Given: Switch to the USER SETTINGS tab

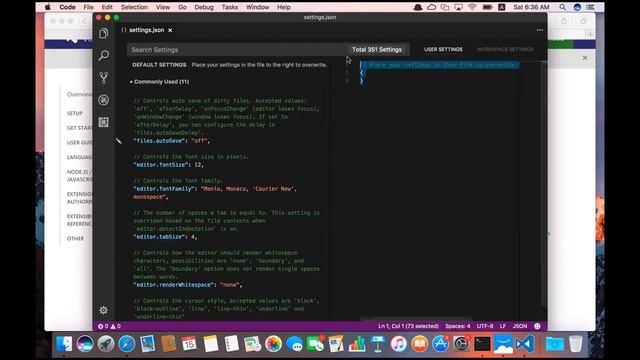Looking at the screenshot, I should pos(443,49).
